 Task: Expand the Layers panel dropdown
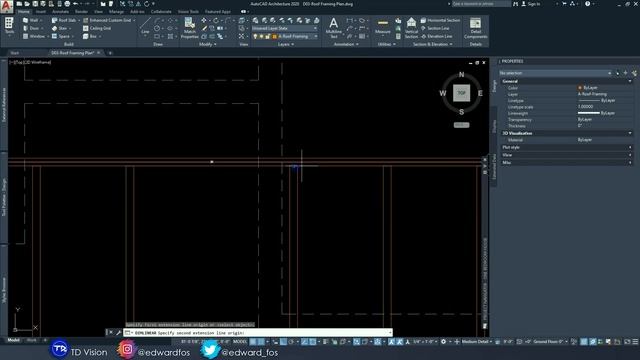pos(286,44)
